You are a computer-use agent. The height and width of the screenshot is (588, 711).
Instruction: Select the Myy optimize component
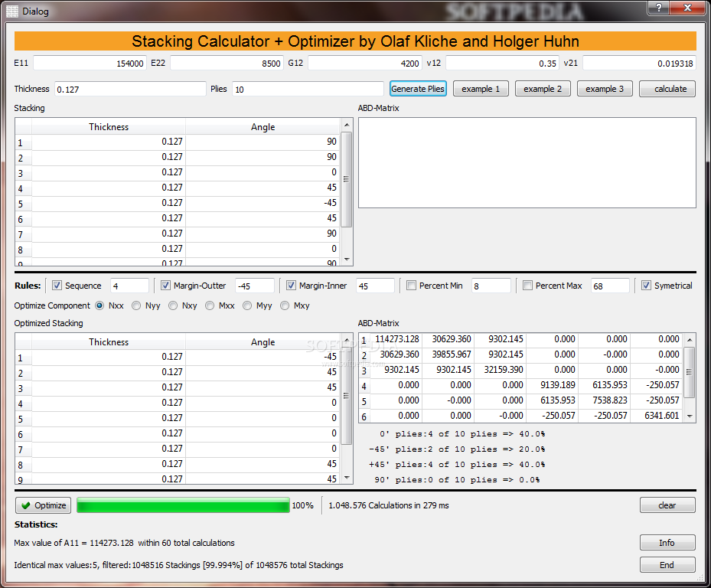click(x=247, y=305)
